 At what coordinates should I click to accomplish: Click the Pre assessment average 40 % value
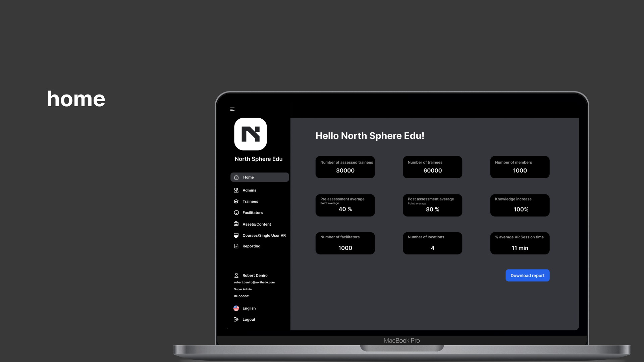click(345, 209)
